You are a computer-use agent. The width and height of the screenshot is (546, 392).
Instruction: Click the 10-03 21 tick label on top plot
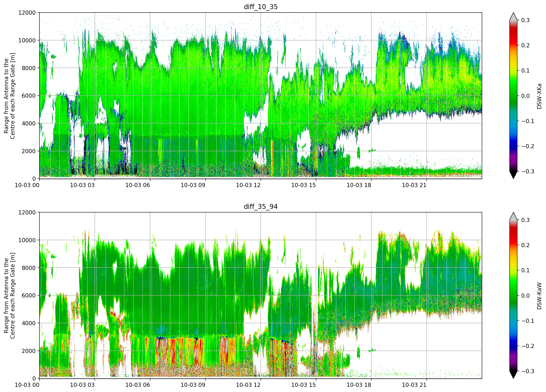pyautogui.click(x=414, y=185)
